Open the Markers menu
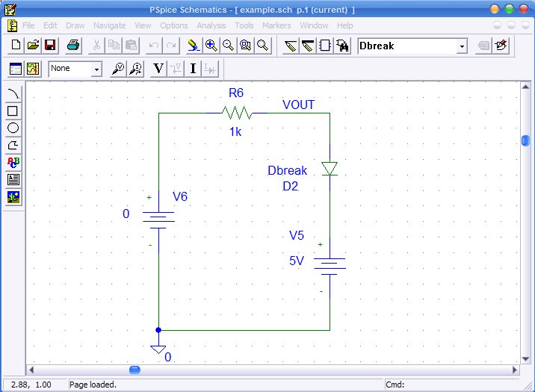The height and width of the screenshot is (392, 535). pyautogui.click(x=276, y=25)
